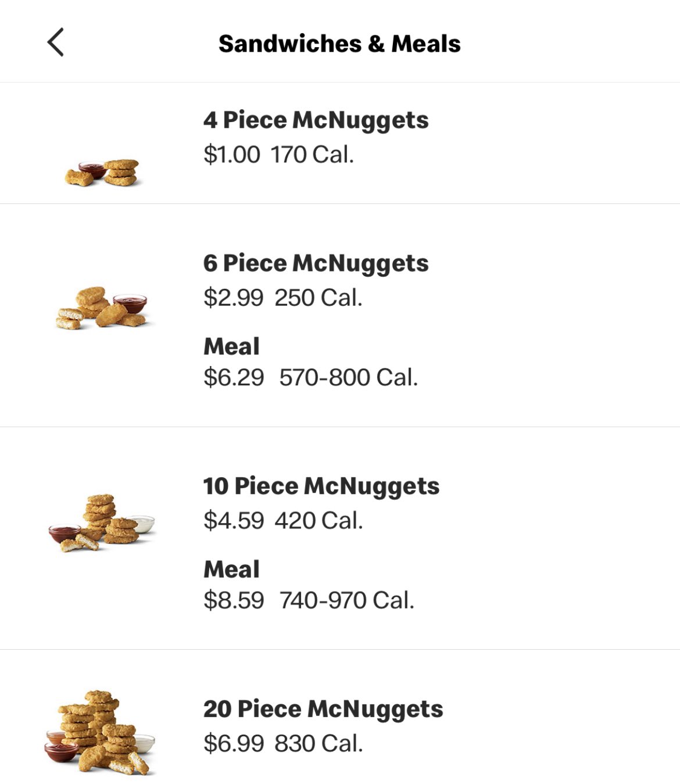This screenshot has width=680, height=784.
Task: Tap the white sauce cup in 10 Piece image
Action: pos(142,523)
